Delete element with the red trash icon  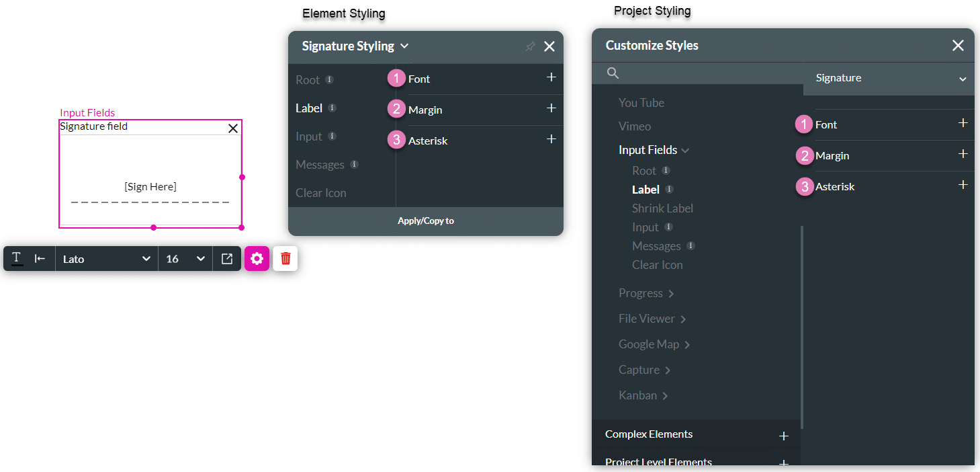[285, 259]
